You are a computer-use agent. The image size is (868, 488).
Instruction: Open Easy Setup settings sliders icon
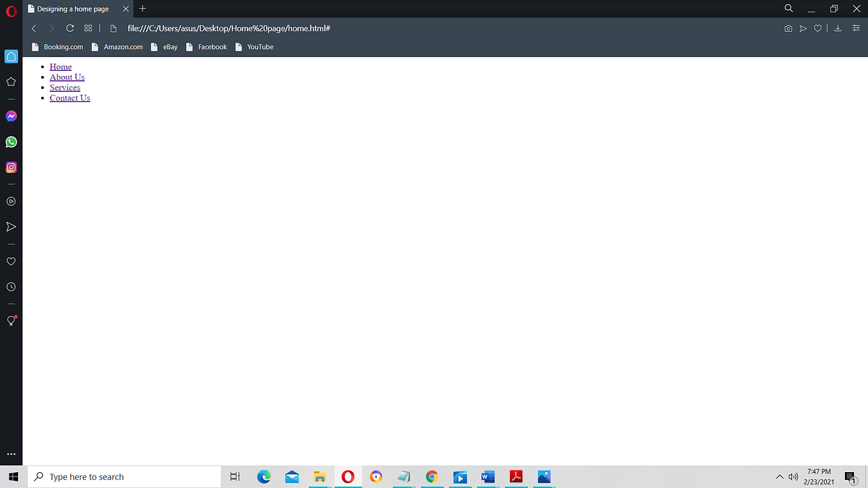tap(855, 29)
